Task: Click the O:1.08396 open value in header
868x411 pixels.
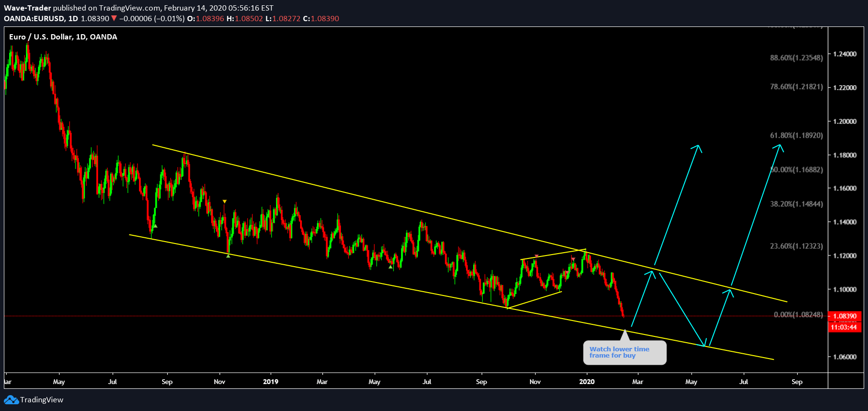Action: coord(205,18)
